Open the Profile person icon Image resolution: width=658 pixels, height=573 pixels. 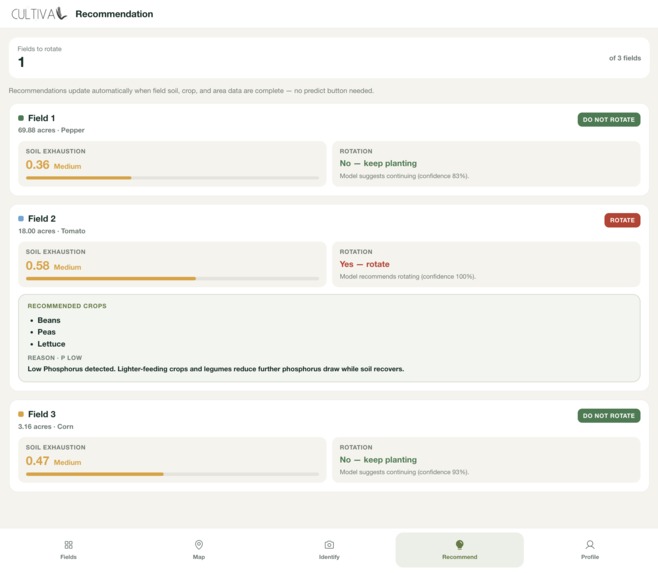(x=590, y=545)
